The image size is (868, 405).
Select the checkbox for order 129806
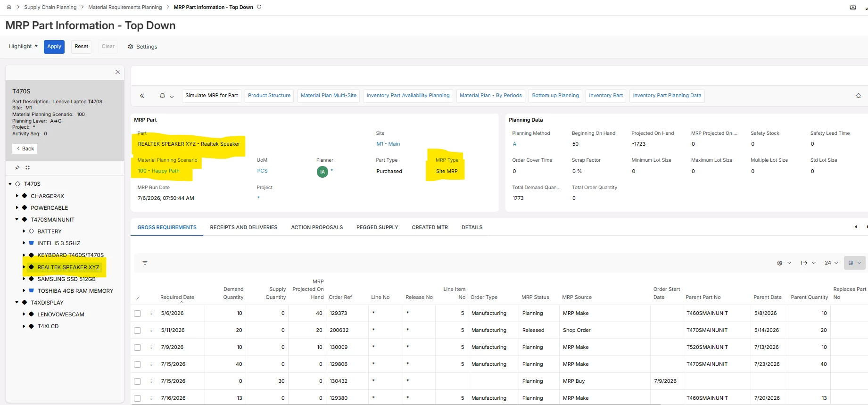coord(138,364)
